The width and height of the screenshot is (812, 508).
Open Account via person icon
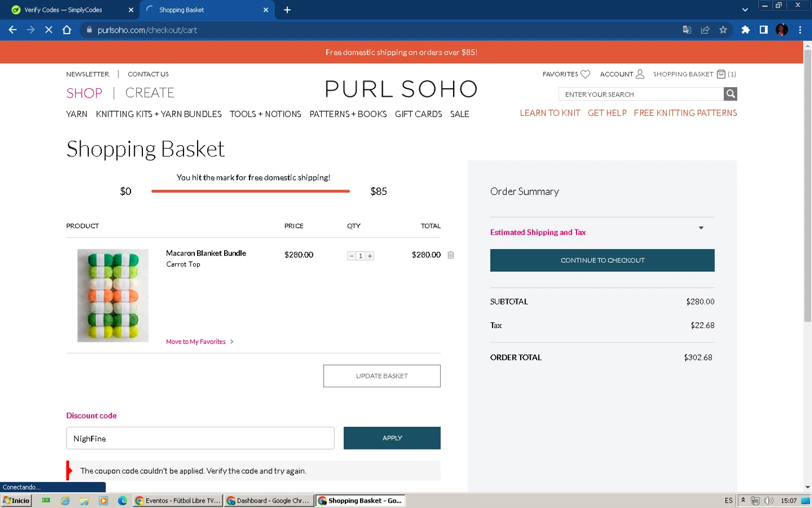pyautogui.click(x=640, y=74)
